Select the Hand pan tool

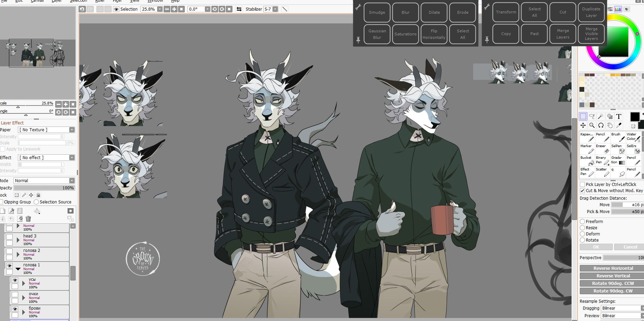pos(610,125)
